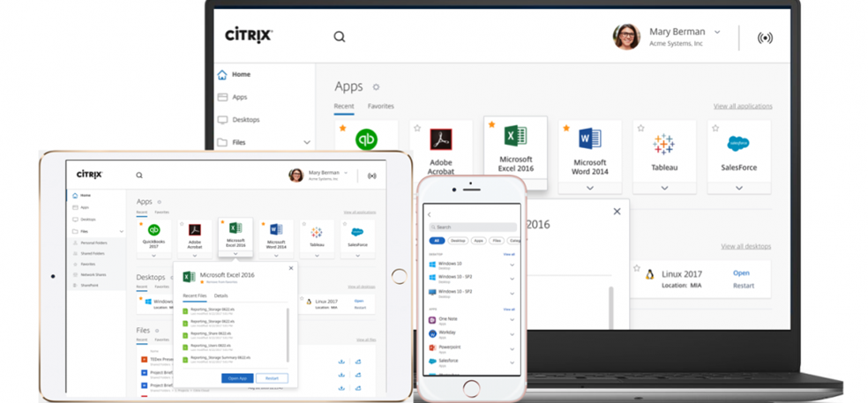Image resolution: width=868 pixels, height=403 pixels.
Task: Close the Excel popup on the tablet
Action: click(291, 268)
